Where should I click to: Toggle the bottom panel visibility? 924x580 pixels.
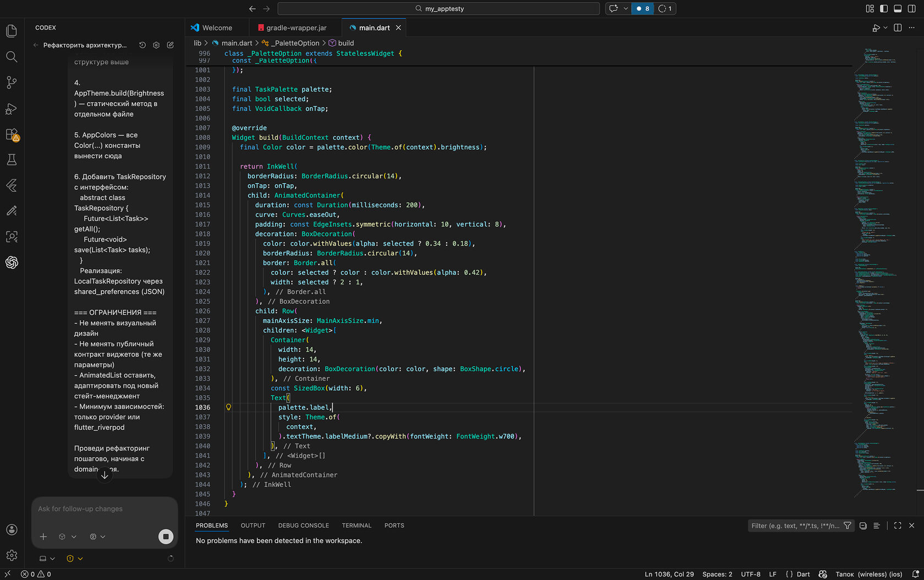point(898,8)
